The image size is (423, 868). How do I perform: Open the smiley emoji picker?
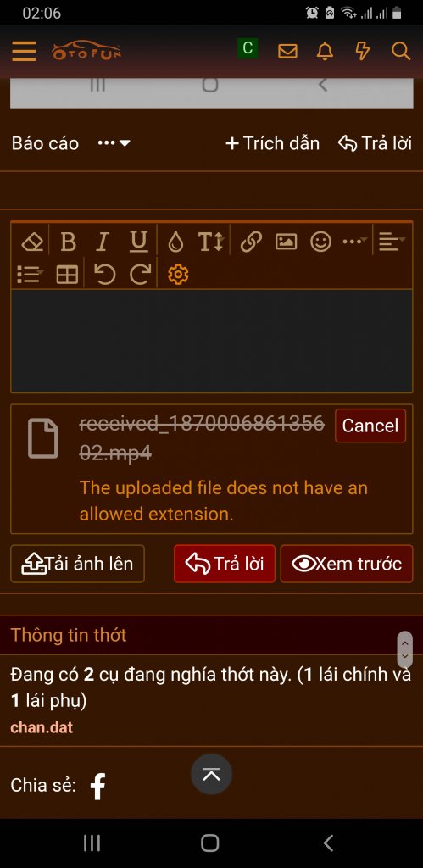320,242
